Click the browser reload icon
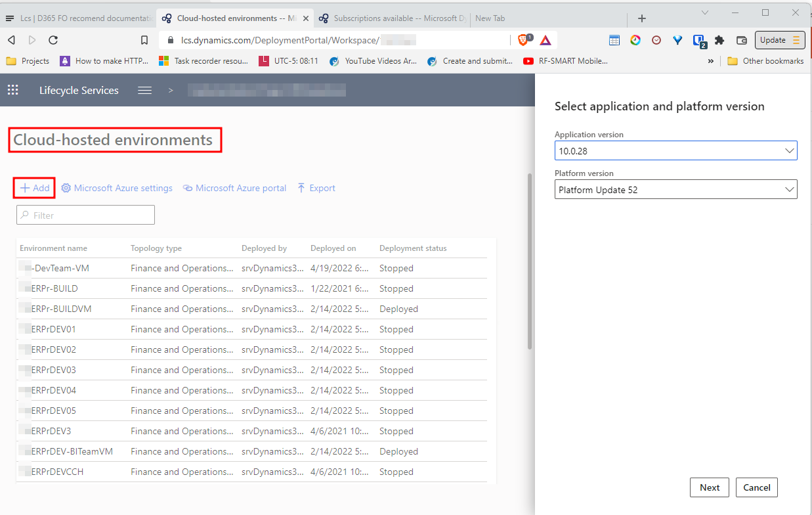812x515 pixels. [53, 40]
